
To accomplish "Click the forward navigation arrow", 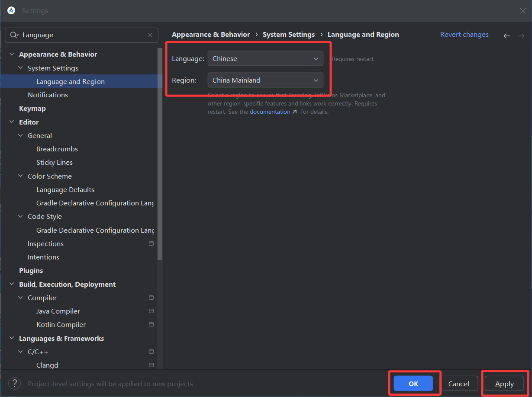I will point(521,36).
